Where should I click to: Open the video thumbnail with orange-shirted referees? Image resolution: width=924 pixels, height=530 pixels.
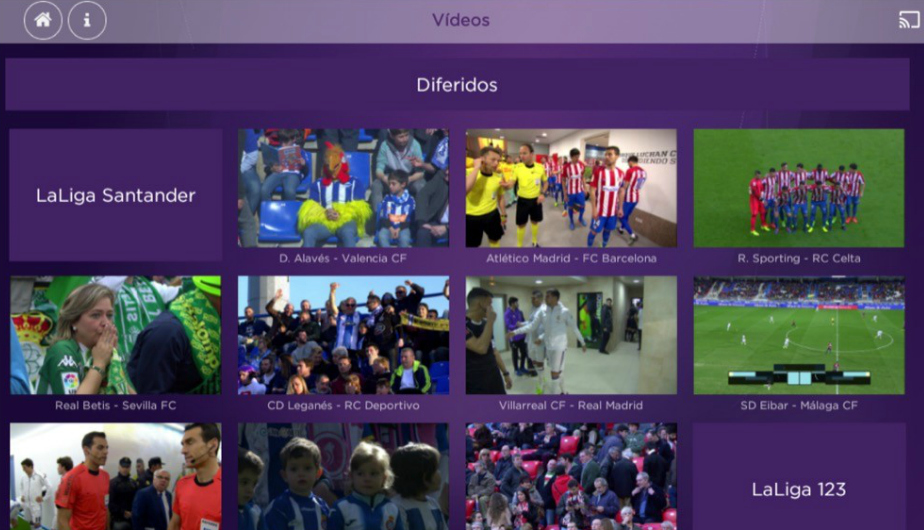116,476
